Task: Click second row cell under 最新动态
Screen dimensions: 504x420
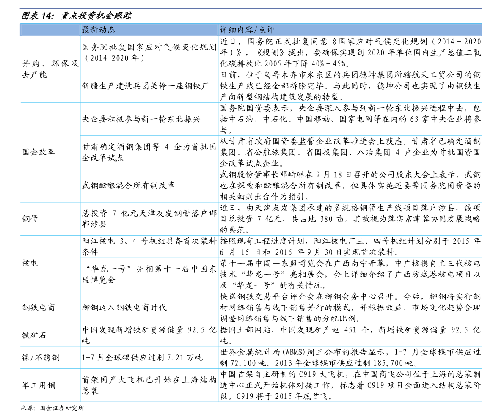Action: pyautogui.click(x=149, y=86)
